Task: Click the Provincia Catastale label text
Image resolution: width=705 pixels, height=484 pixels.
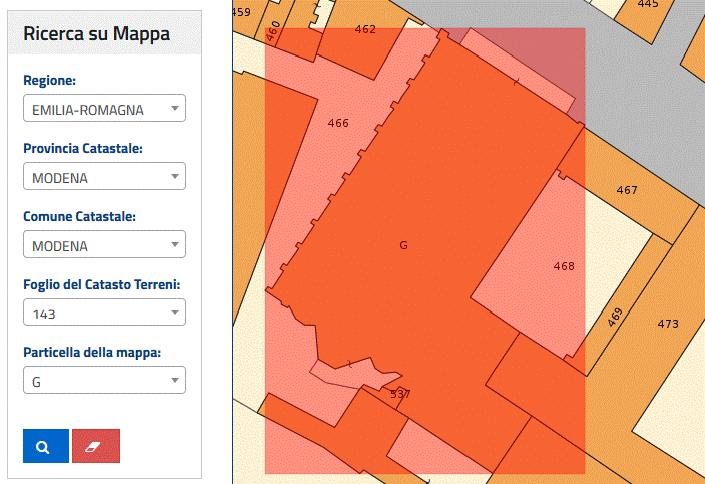Action: click(83, 148)
